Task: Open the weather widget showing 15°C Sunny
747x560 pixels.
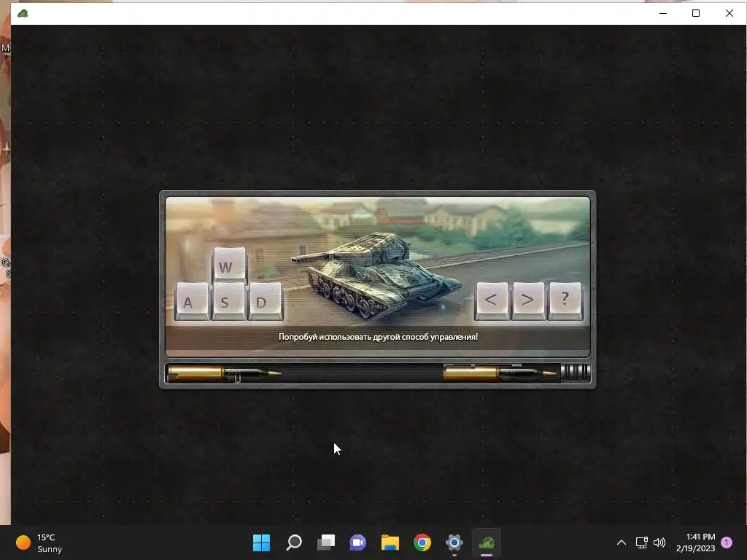Action: coord(39,542)
